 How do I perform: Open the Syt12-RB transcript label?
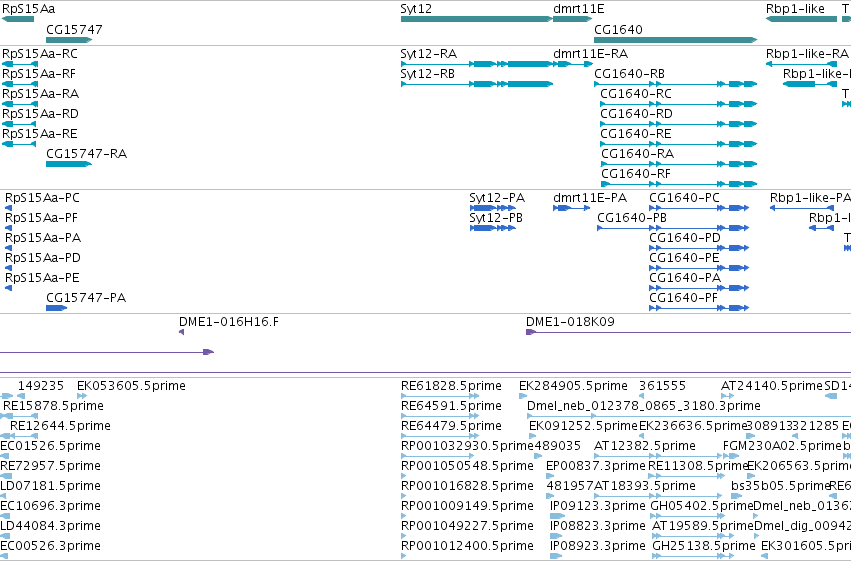[427, 74]
